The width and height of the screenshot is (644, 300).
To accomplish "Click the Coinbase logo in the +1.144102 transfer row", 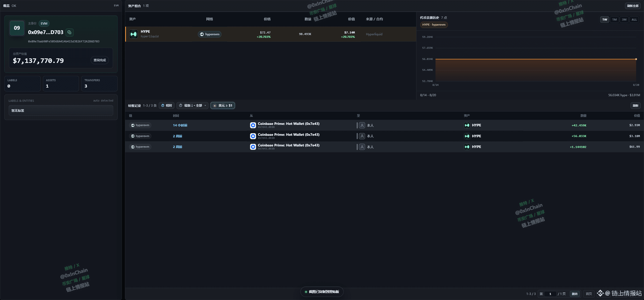I will tap(253, 147).
